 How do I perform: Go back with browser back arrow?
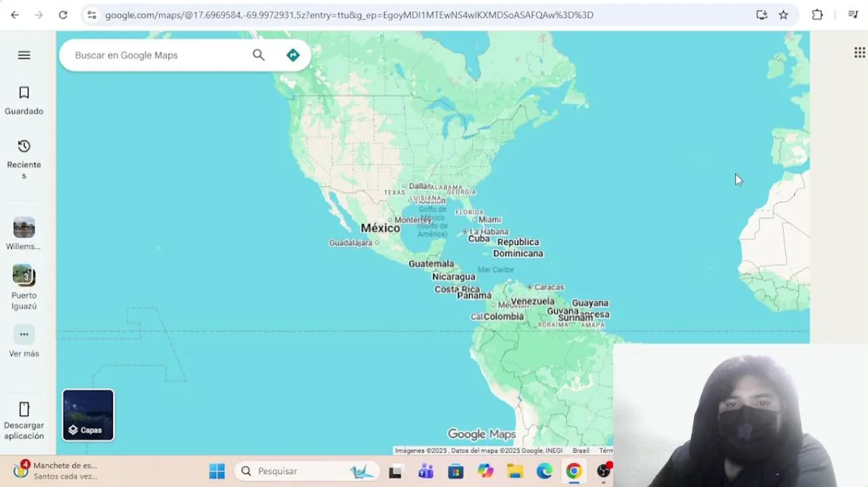tap(15, 15)
